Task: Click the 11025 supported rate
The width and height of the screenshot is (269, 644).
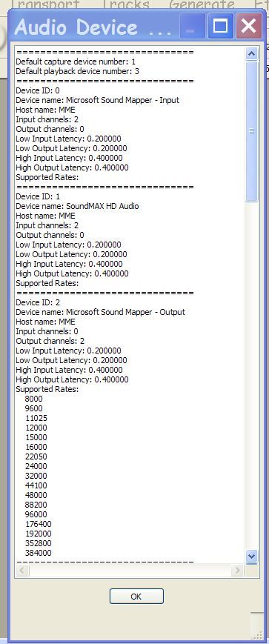Action: pyautogui.click(x=36, y=418)
